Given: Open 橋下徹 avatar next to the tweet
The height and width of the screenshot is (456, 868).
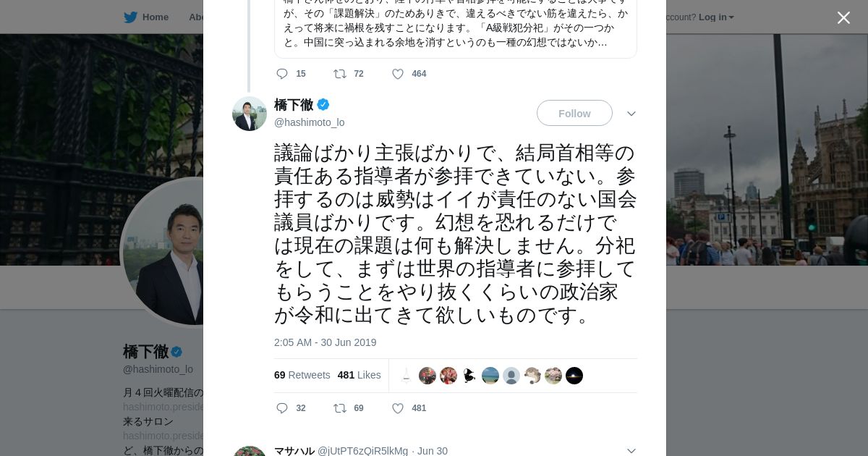Looking at the screenshot, I should (250, 114).
